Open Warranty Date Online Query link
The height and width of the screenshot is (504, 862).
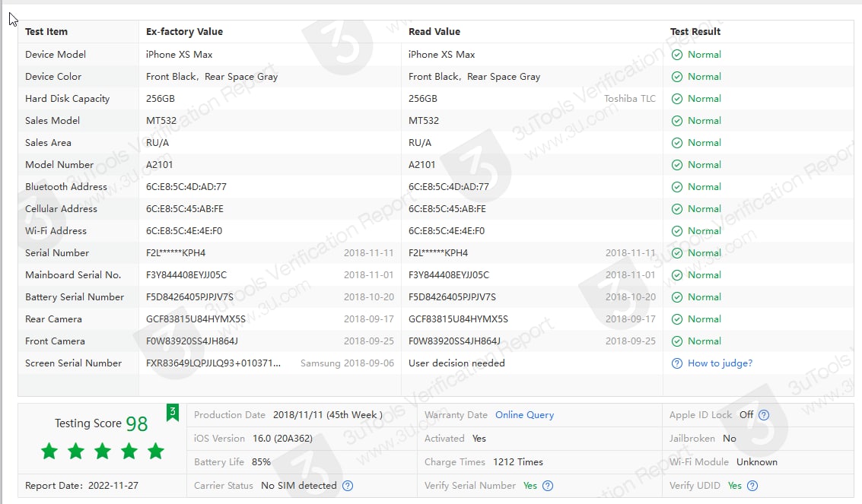tap(524, 415)
